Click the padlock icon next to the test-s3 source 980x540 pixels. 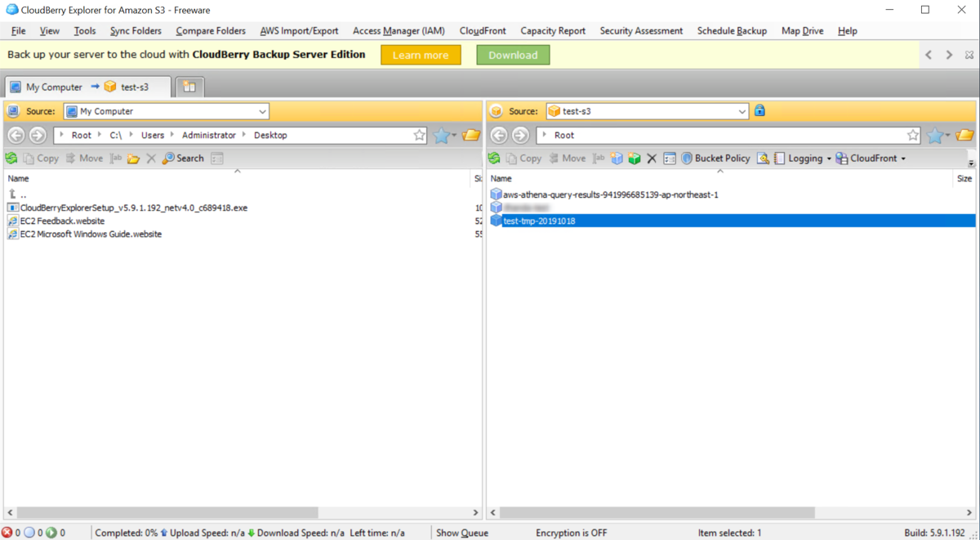759,110
